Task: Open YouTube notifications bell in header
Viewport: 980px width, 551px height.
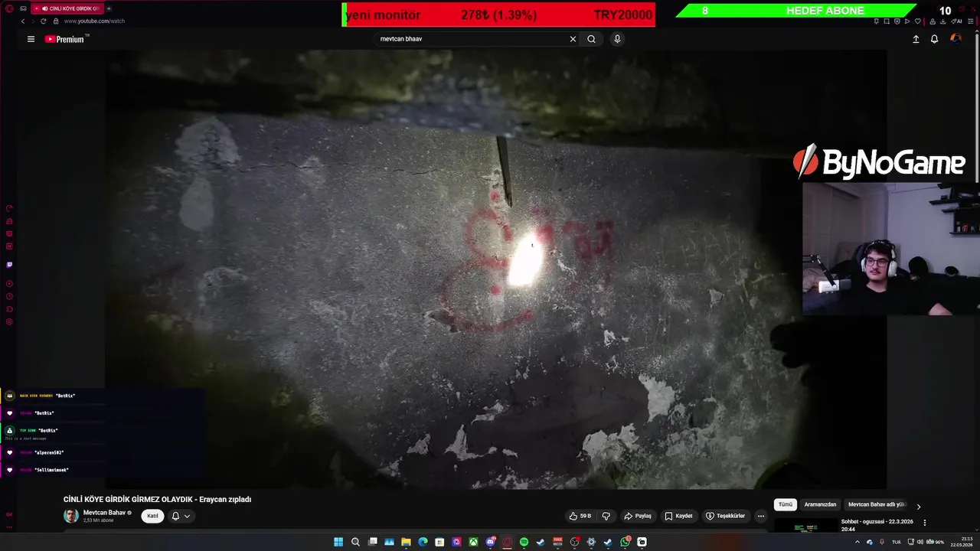Action: point(934,39)
